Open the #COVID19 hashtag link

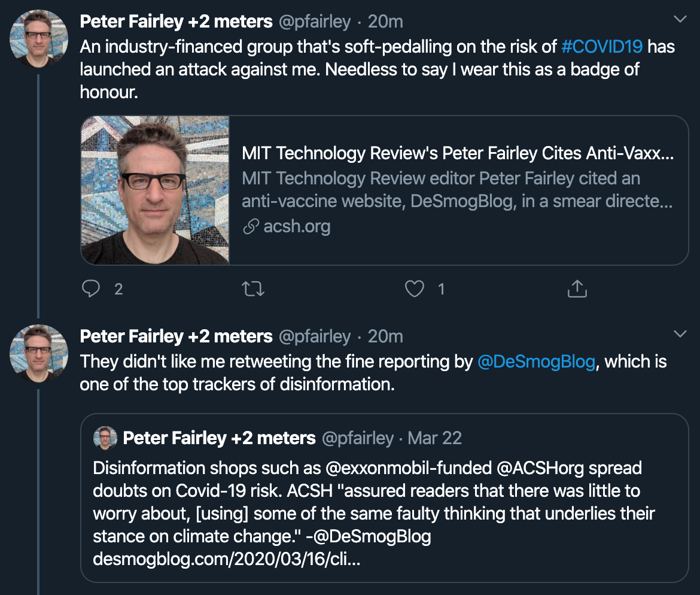coord(602,46)
